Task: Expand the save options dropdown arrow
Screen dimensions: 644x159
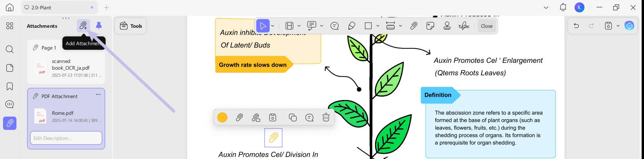Action: click(618, 26)
